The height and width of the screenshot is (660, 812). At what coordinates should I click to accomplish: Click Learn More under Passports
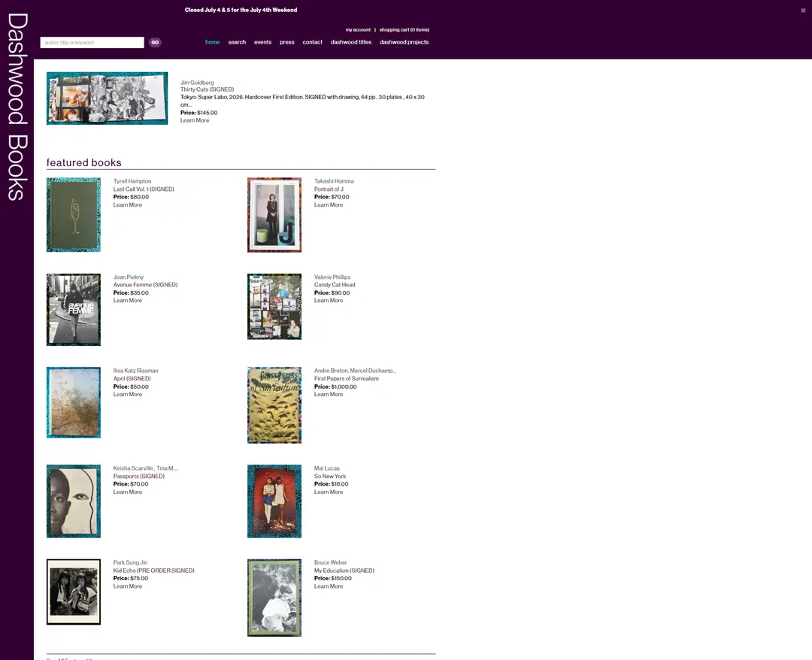pos(128,492)
